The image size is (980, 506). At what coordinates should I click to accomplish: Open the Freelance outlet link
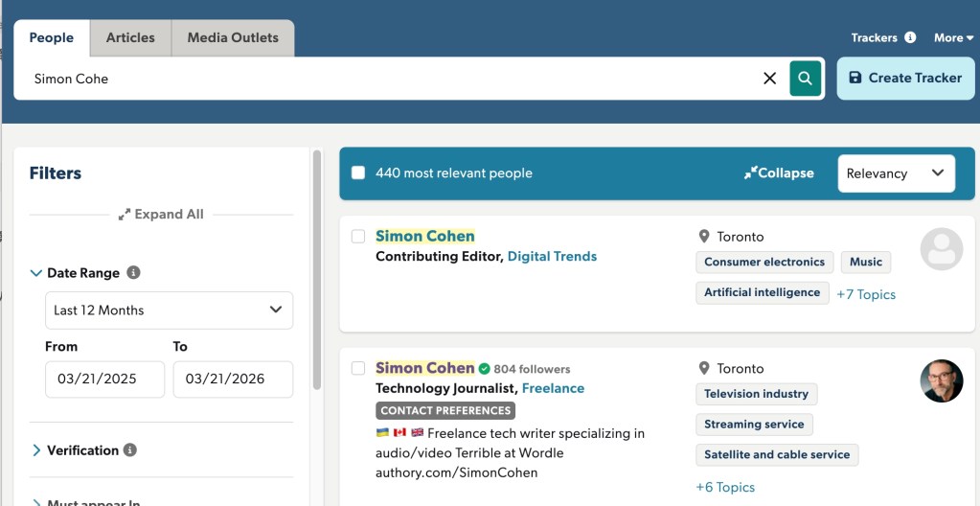553,388
